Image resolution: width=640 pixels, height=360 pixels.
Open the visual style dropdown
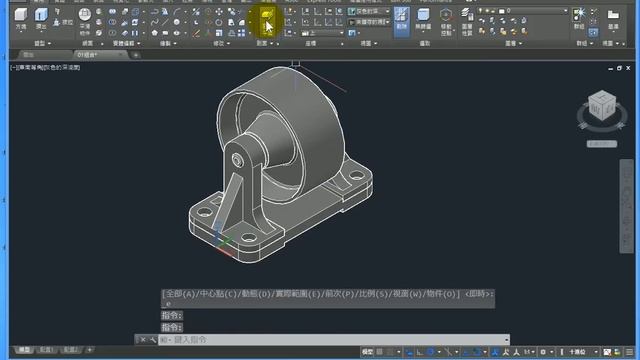click(369, 11)
